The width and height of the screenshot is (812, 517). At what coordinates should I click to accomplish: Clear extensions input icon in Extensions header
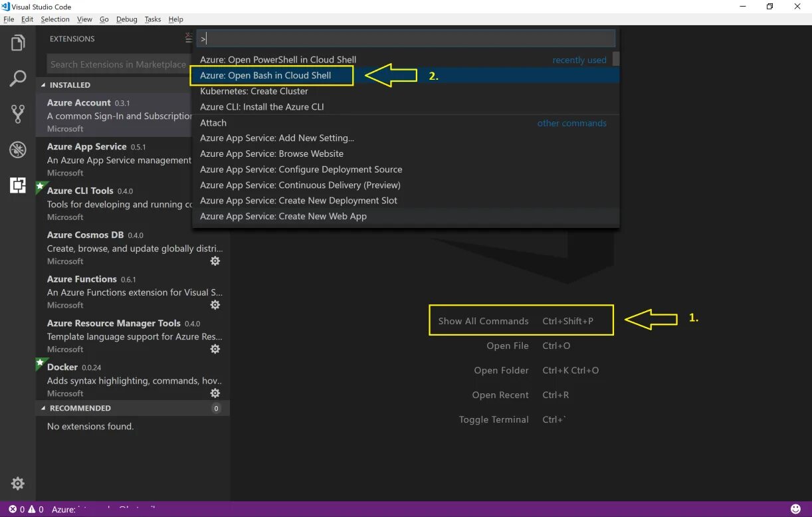tap(189, 39)
